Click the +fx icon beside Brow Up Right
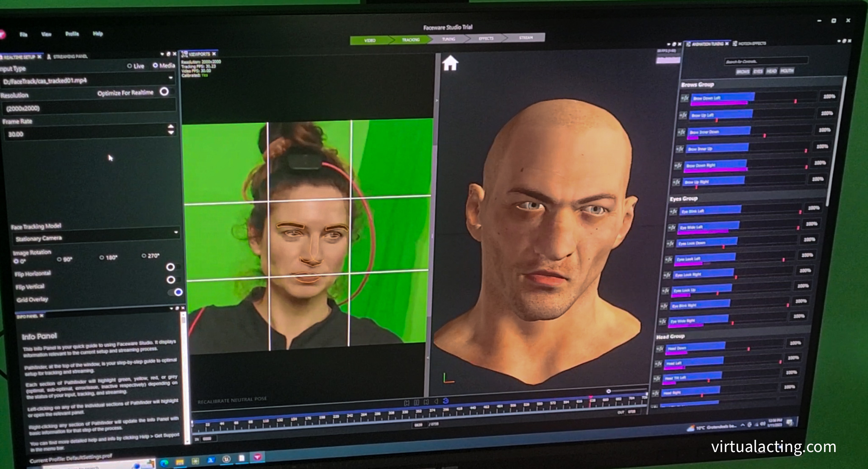The width and height of the screenshot is (868, 469). pos(676,182)
